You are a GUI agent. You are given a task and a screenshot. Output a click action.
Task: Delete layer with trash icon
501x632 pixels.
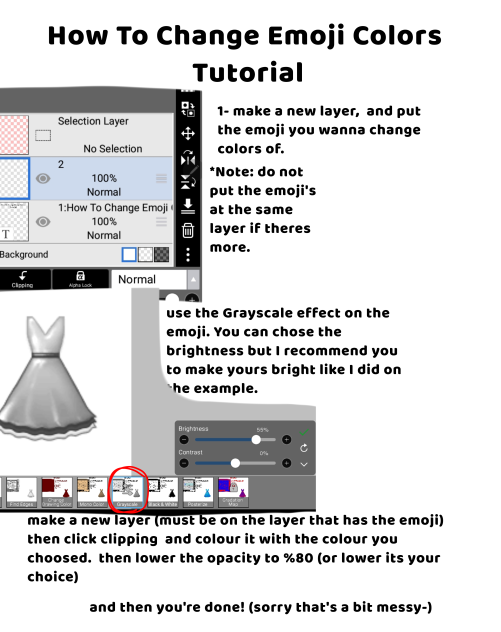pyautogui.click(x=188, y=231)
